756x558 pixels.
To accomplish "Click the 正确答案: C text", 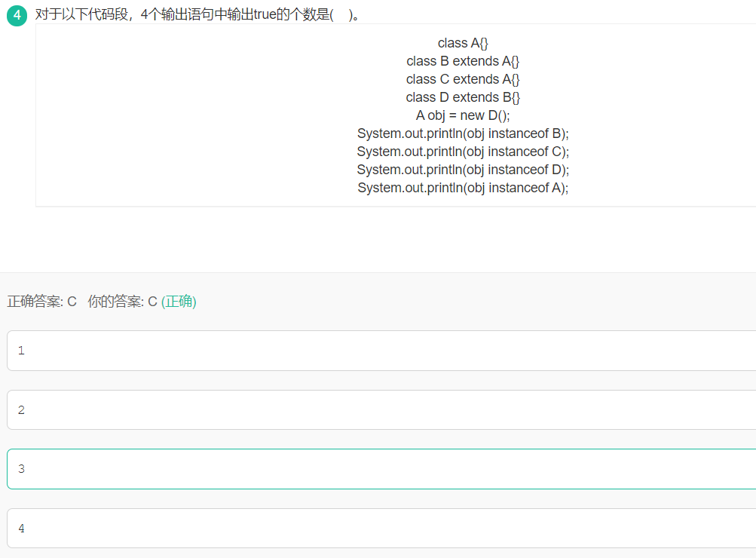I will [x=42, y=302].
